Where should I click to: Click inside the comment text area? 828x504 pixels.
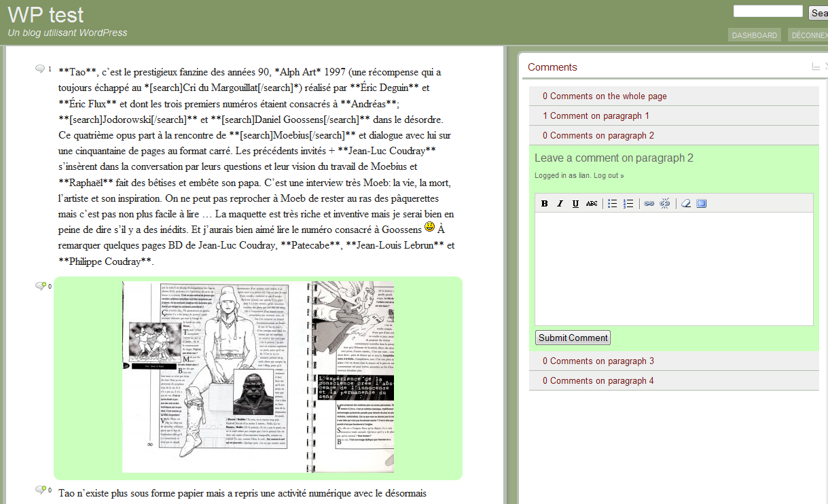674,269
